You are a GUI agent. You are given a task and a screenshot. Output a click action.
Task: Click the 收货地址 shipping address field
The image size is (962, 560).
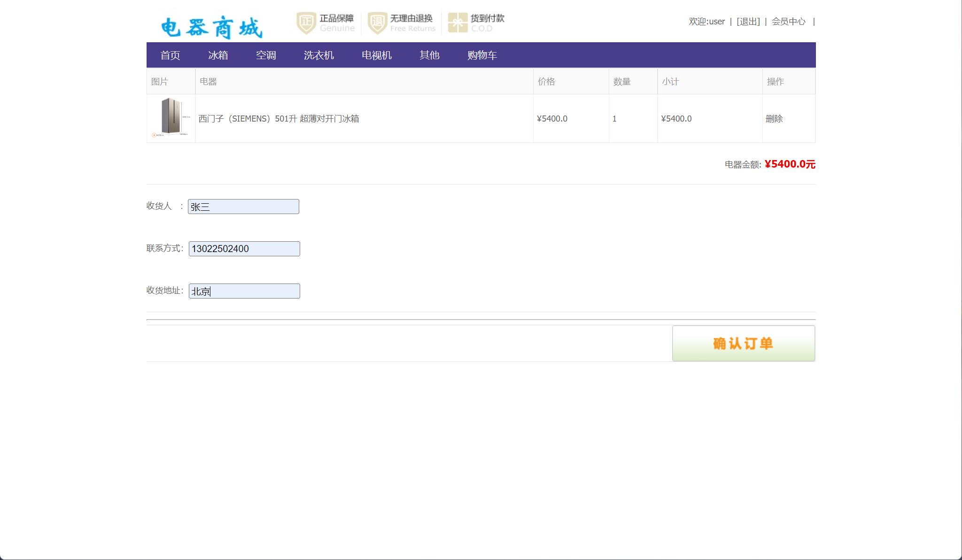[244, 291]
